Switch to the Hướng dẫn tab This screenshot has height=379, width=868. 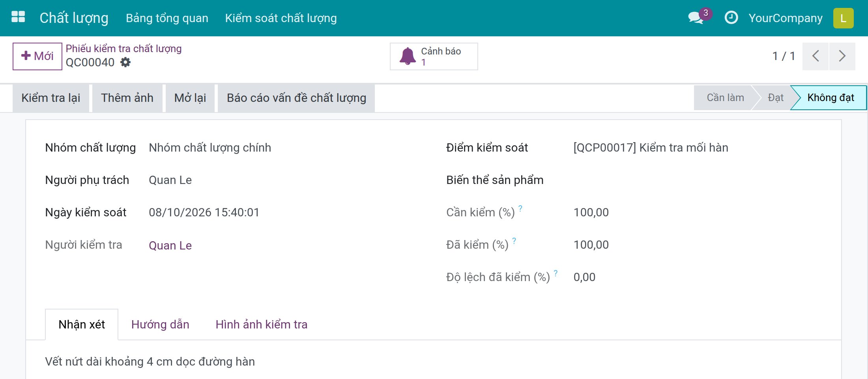(160, 325)
